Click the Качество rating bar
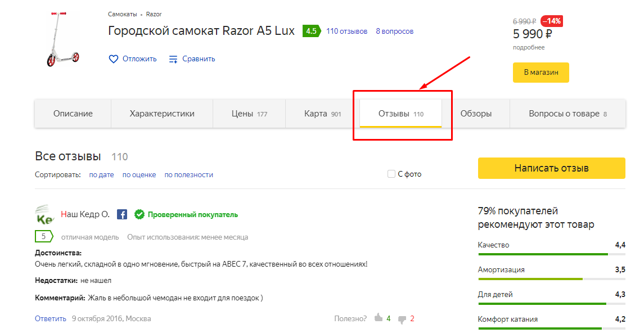 552,254
